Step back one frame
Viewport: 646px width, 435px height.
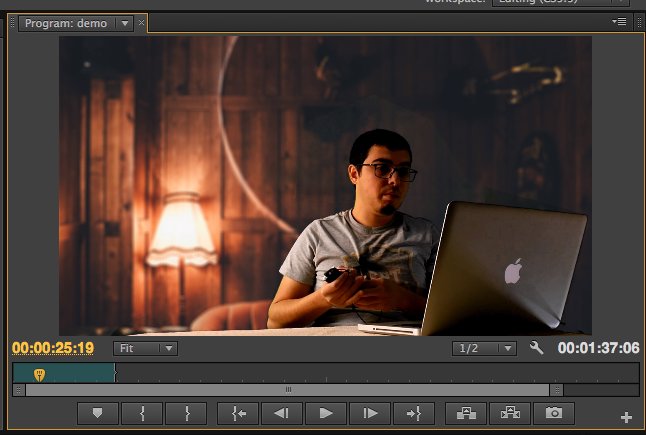[282, 413]
